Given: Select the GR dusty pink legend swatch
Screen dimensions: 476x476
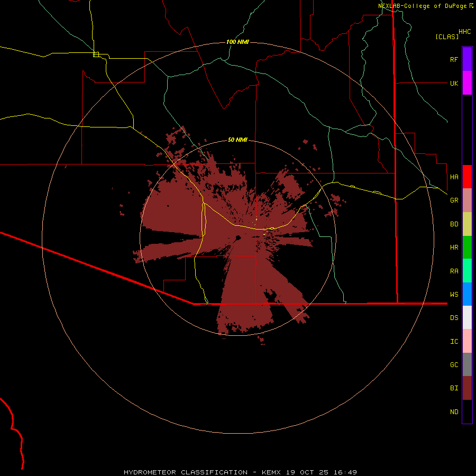Looking at the screenshot, I should click(467, 200).
